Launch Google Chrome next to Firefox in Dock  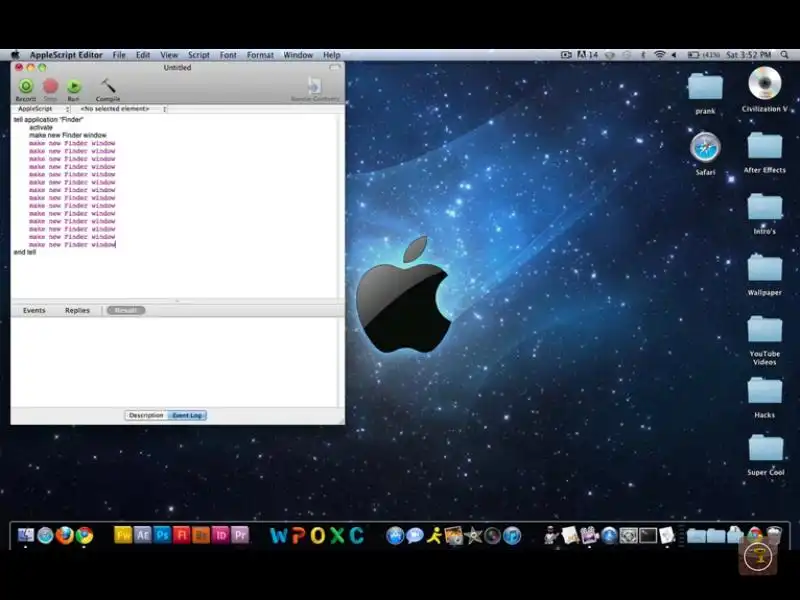85,535
